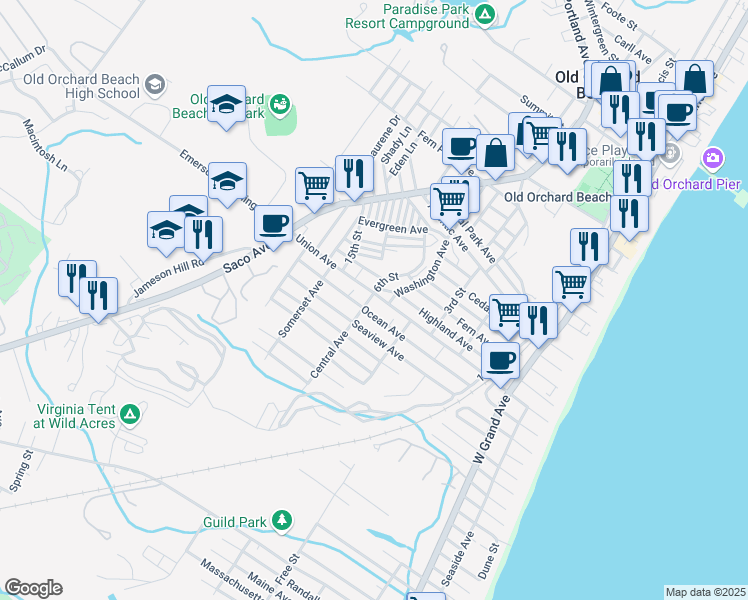Click the Central Ave street label
This screenshot has width=748, height=600.
(x=329, y=355)
